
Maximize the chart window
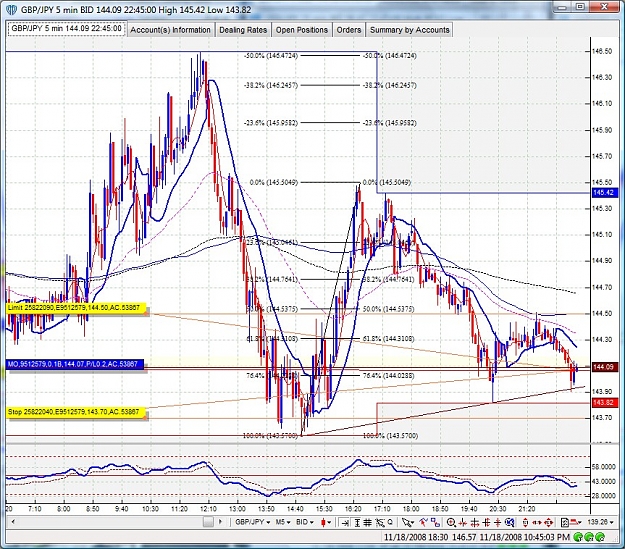581,7
